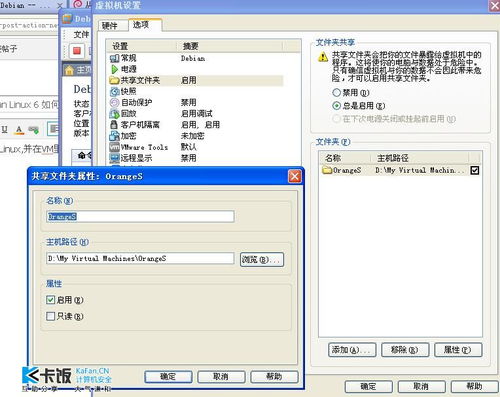500x397 pixels.
Task: Select the 加密 encryption icon
Action: click(x=114, y=136)
